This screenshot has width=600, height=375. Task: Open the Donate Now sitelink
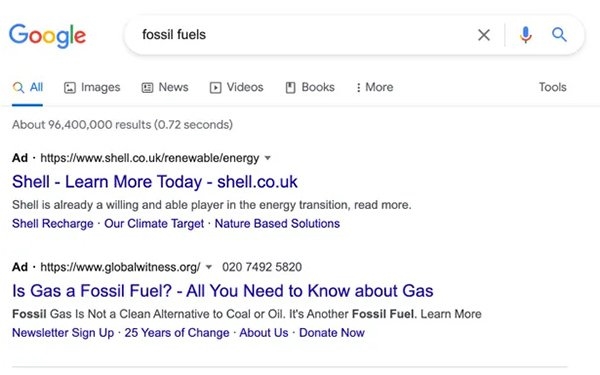pyautogui.click(x=332, y=333)
